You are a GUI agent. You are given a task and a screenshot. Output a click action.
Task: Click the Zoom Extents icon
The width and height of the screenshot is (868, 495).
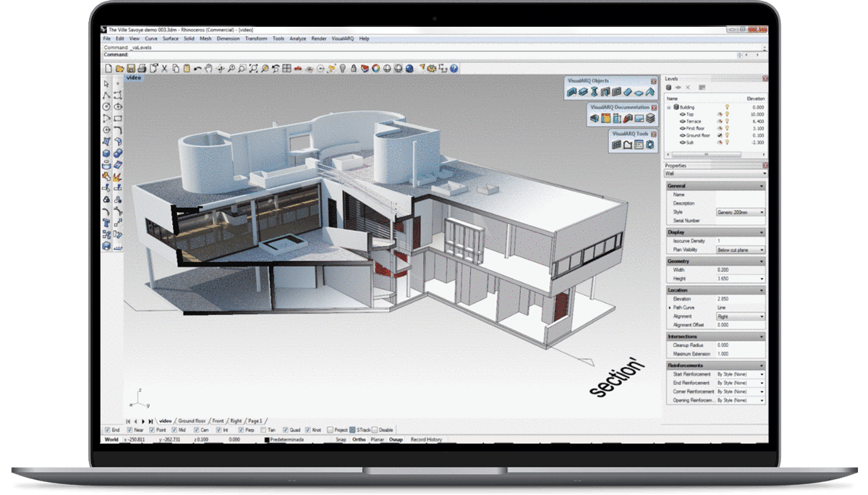coord(253,69)
